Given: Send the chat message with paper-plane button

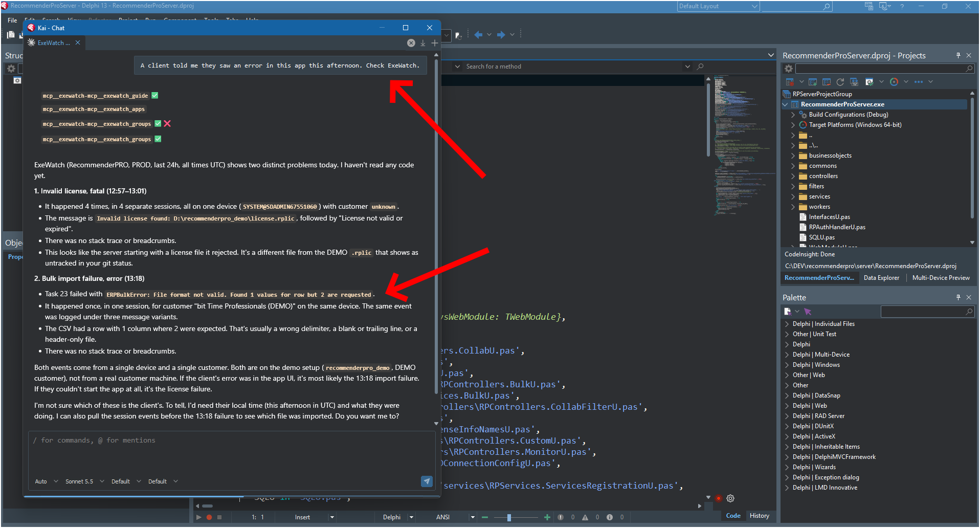Looking at the screenshot, I should tap(427, 481).
